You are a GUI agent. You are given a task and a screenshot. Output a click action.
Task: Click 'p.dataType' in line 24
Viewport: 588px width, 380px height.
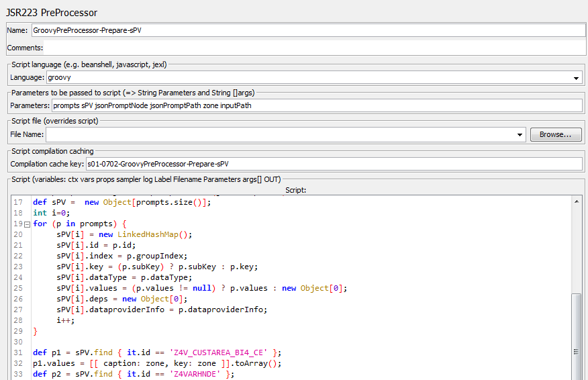164,277
